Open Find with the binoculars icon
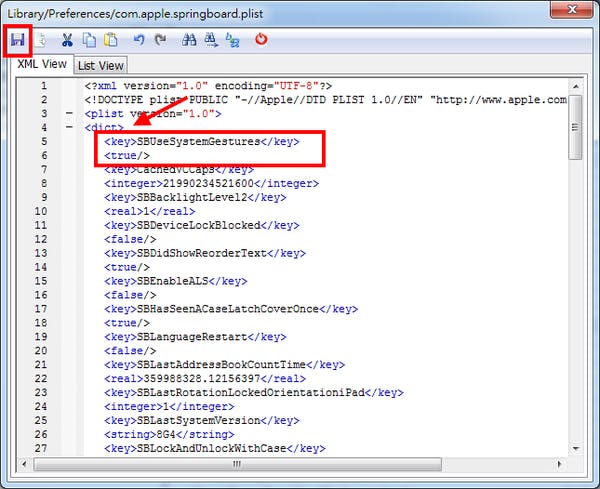This screenshot has height=489, width=600. 189,40
